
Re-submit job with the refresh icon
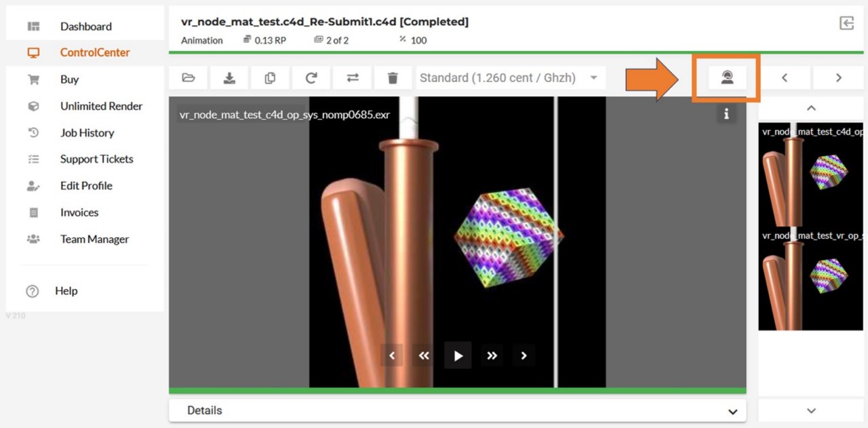click(x=311, y=78)
